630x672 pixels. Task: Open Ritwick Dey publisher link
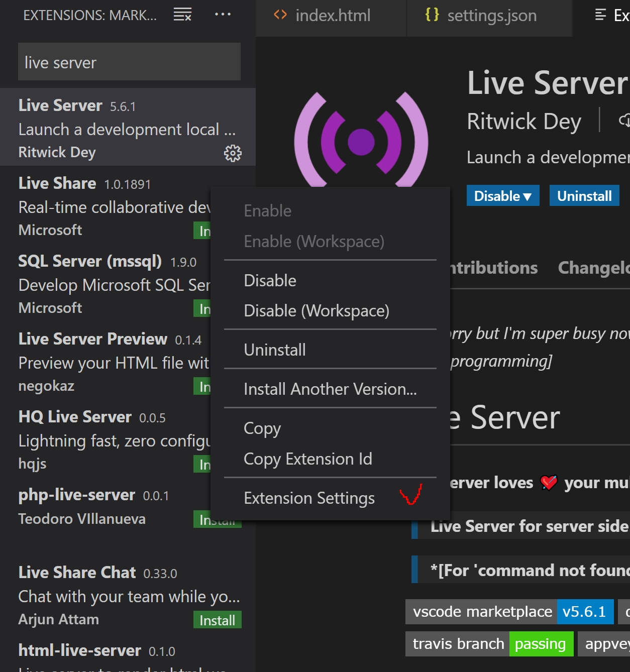(x=524, y=122)
